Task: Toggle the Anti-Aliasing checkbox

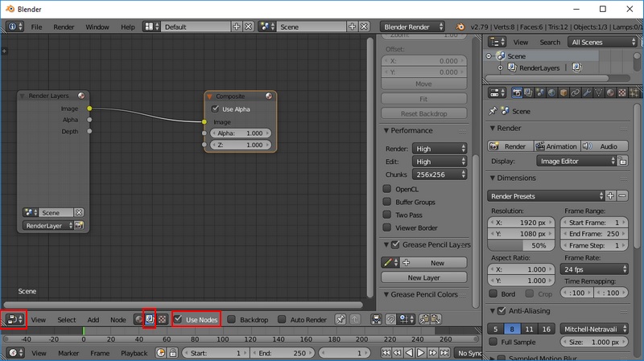Action: [502, 310]
